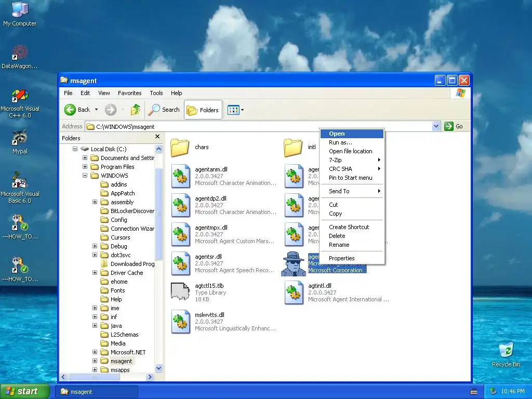
Task: Choose Run as... in context menu
Action: 352,142
